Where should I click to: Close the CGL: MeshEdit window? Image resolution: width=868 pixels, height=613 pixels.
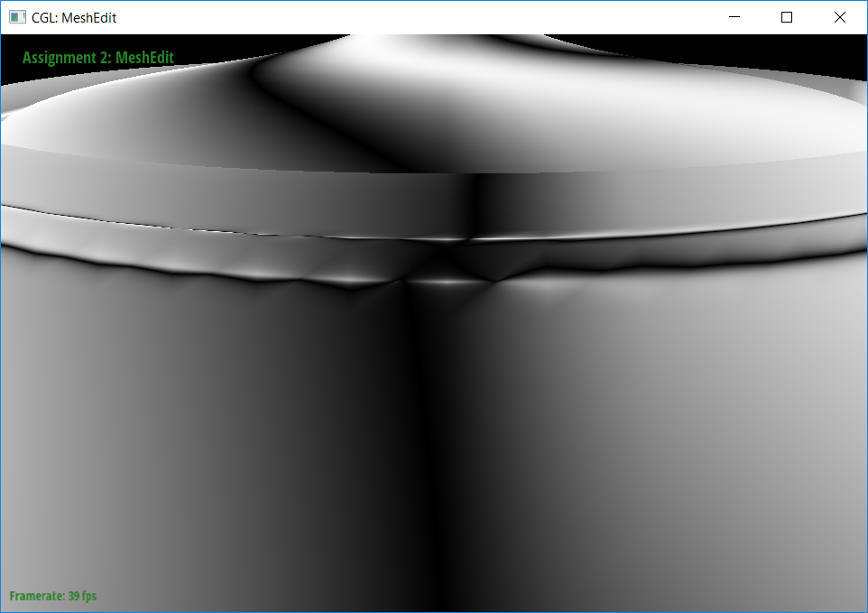click(840, 17)
